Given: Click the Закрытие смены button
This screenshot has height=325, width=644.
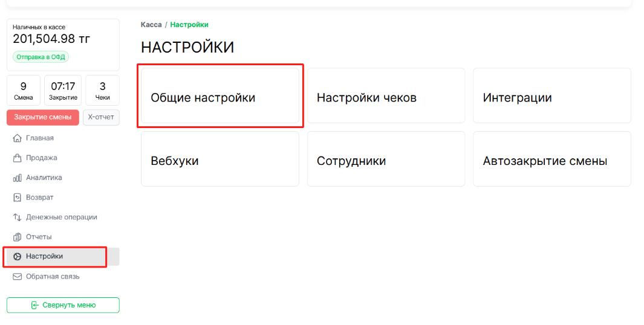Looking at the screenshot, I should coord(43,117).
